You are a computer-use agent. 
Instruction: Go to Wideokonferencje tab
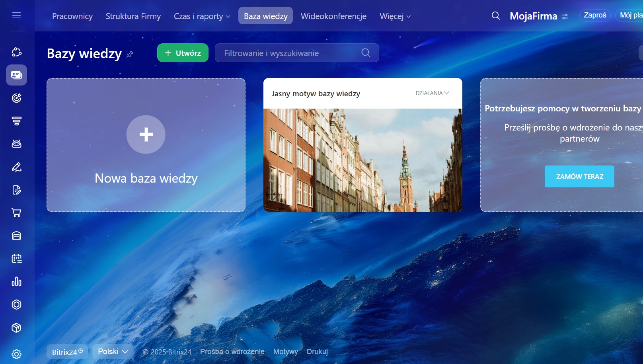point(333,16)
